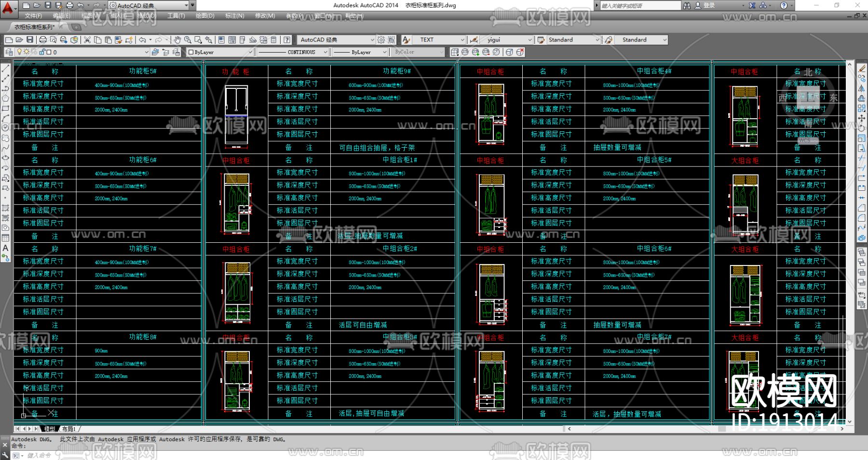Open the ByLayer lineweight dropdown

coord(384,52)
